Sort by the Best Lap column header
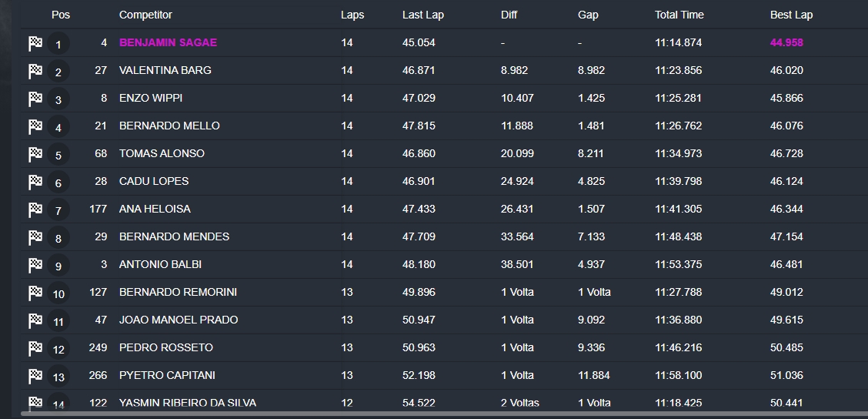 tap(791, 15)
